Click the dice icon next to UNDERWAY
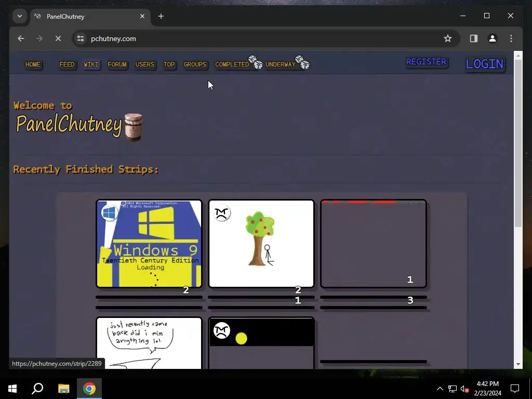The width and height of the screenshot is (532, 399). (302, 62)
